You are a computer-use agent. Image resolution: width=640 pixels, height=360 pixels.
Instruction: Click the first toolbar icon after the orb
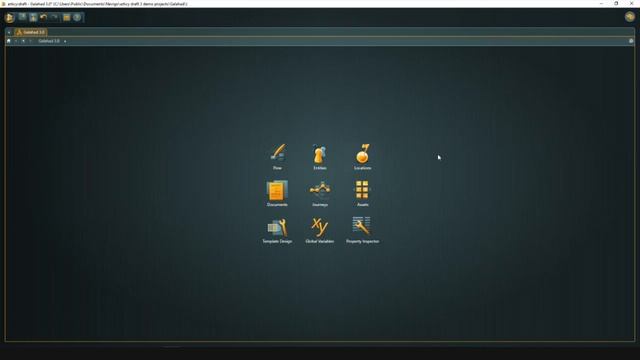22,17
